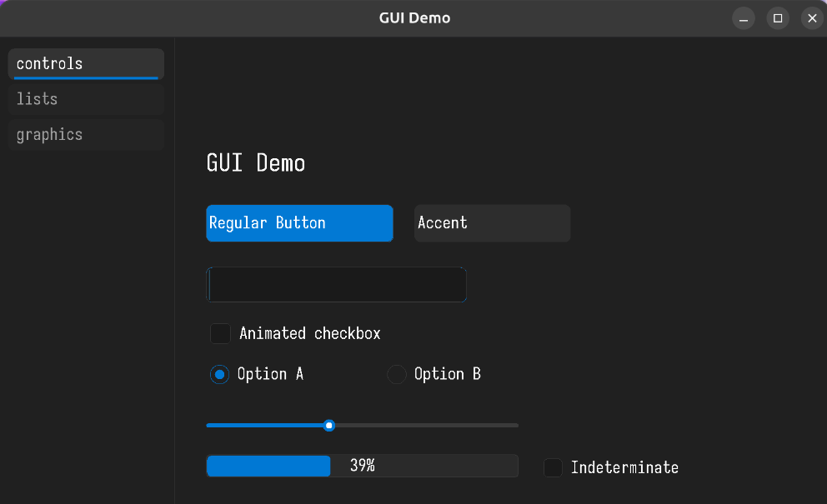The image size is (827, 504).
Task: Open the graphics tab
Action: coord(86,134)
